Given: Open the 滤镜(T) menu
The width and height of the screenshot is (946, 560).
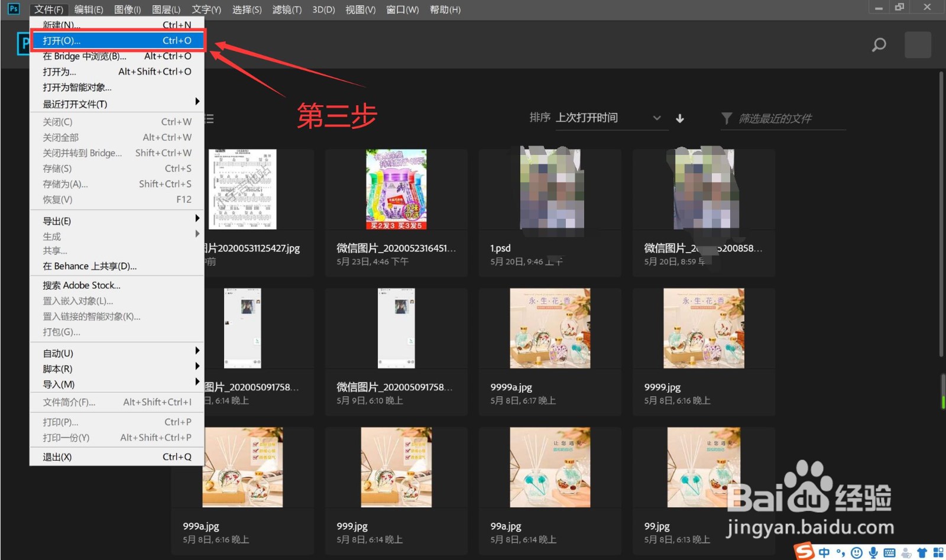Looking at the screenshot, I should (x=287, y=9).
